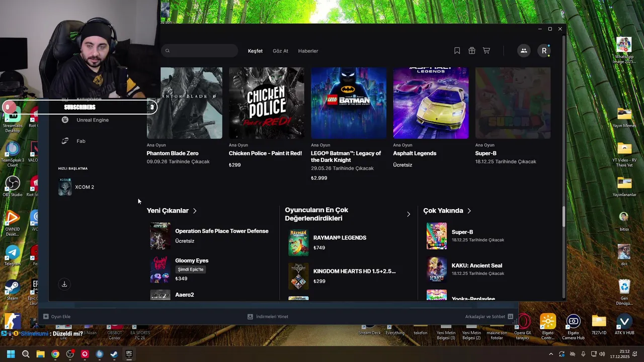Open the Phantom Blade Zero title link
Screen dimensions: 644x362
[x=173, y=153]
